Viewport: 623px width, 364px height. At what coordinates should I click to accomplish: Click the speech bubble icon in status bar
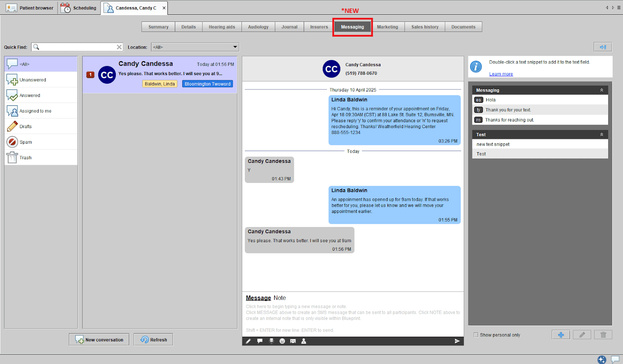point(615,359)
